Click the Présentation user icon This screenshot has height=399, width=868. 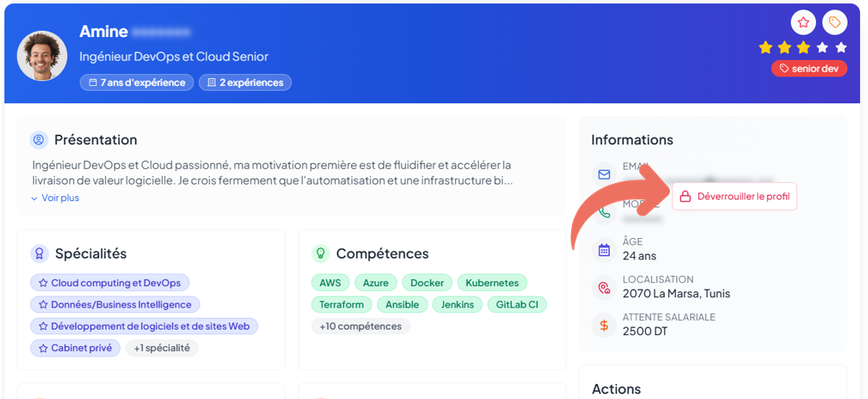click(39, 140)
